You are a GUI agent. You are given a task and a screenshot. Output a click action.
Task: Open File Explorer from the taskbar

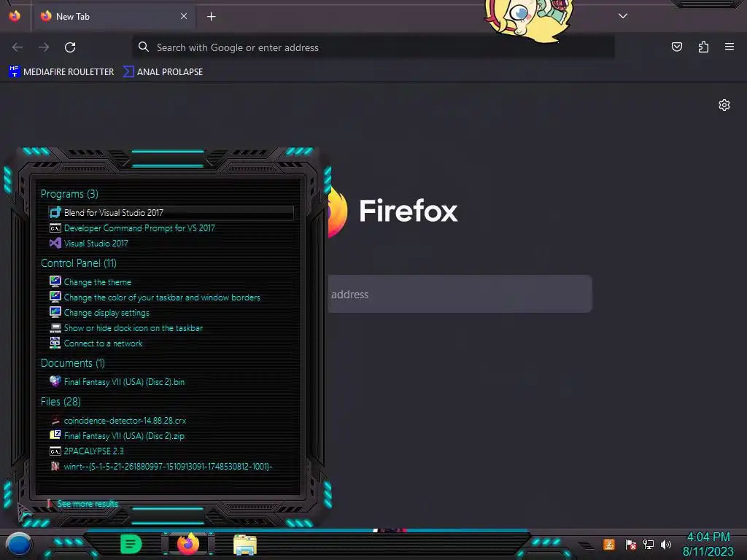(245, 545)
